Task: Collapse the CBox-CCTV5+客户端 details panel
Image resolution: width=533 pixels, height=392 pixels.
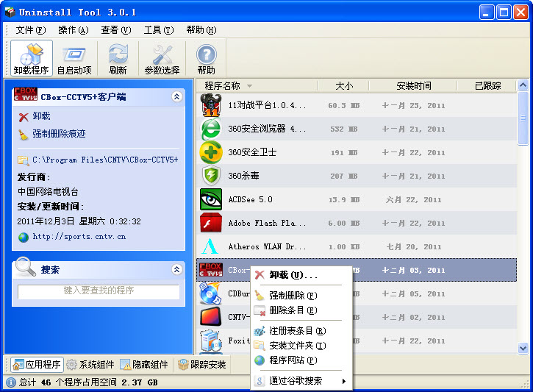Action: (x=176, y=96)
